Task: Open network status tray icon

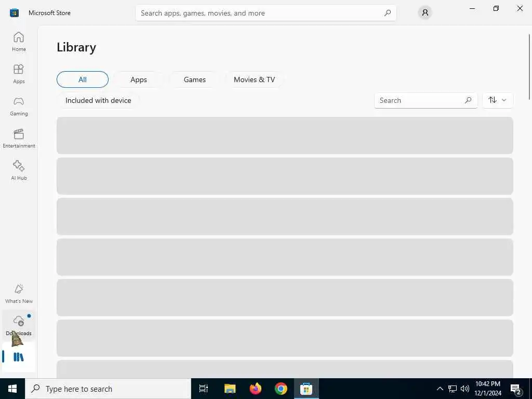Action: coord(453,389)
